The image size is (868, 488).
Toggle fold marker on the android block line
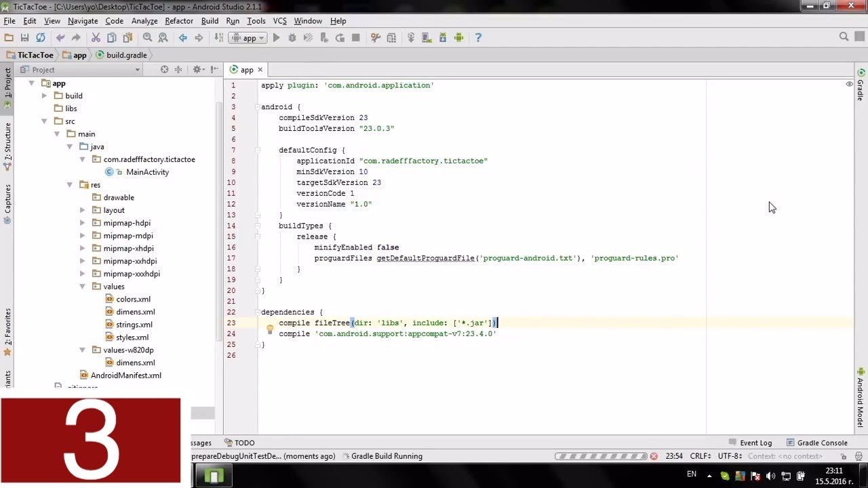click(258, 107)
